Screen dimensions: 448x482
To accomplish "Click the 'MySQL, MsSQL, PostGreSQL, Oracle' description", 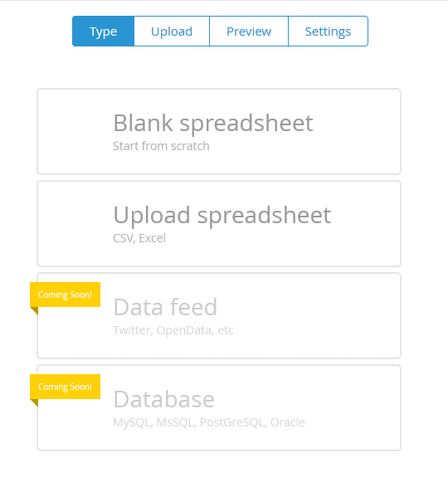I will (x=209, y=422).
